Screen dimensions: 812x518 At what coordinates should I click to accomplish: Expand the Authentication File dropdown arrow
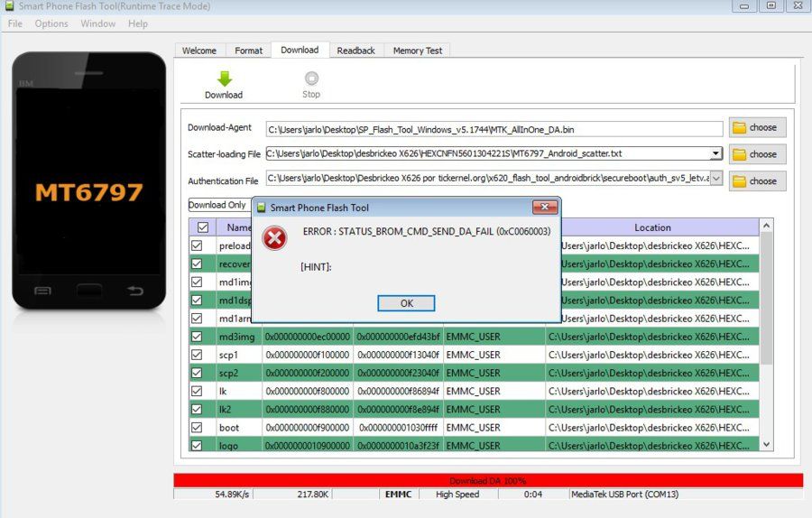pos(715,178)
